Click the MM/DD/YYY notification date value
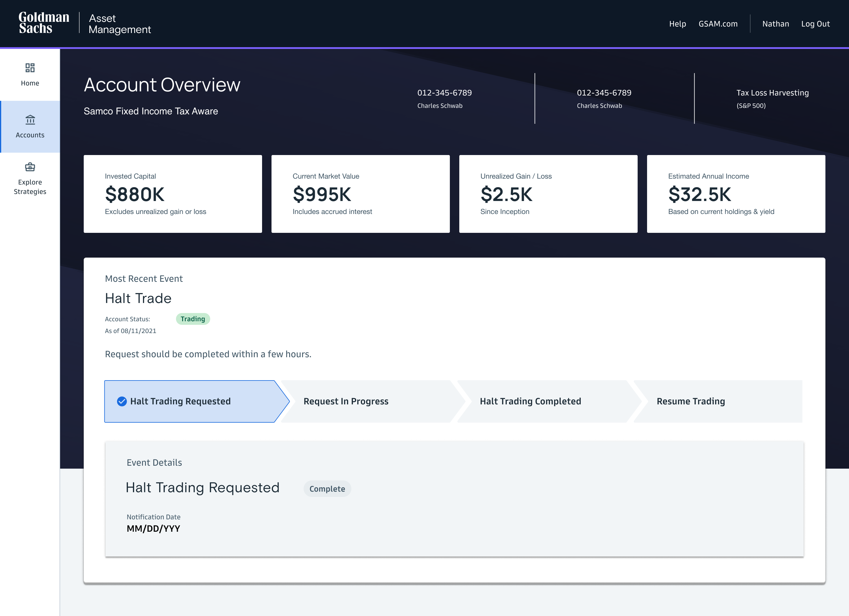849x616 pixels. coord(154,528)
